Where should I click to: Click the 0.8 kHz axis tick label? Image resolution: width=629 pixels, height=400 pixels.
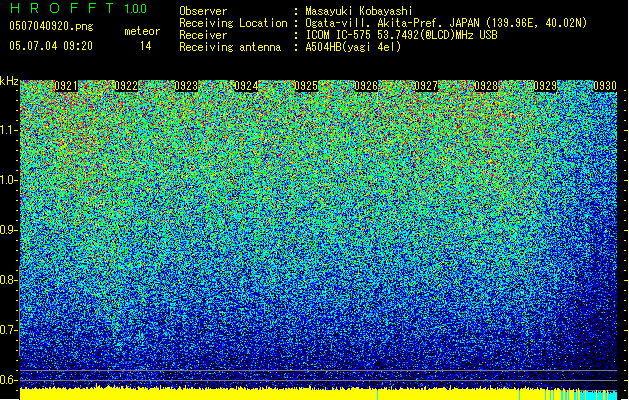pyautogui.click(x=8, y=280)
